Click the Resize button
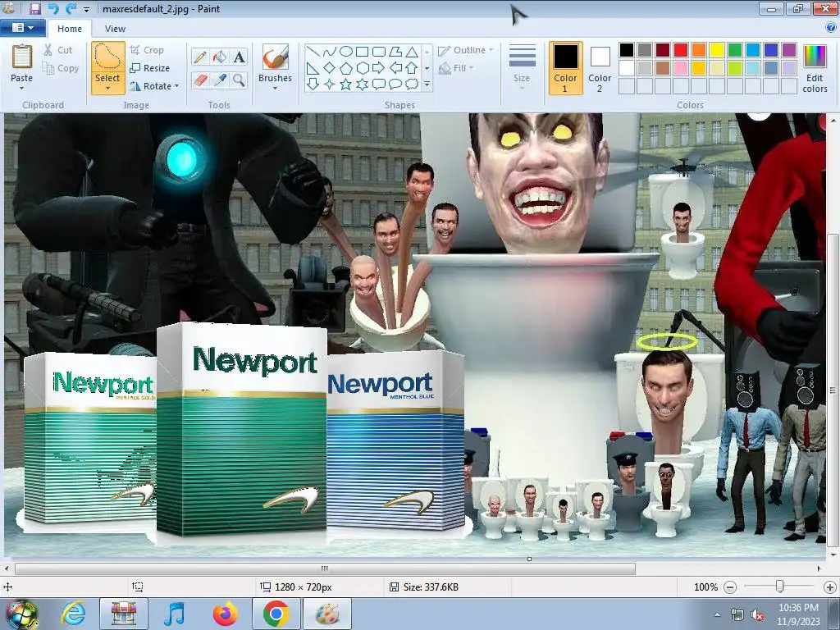This screenshot has width=840, height=630. [149, 68]
